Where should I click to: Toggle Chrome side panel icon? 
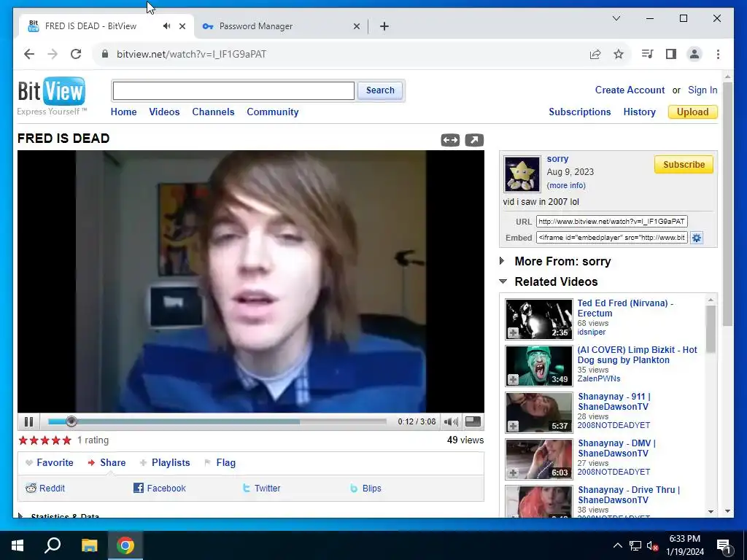[671, 54]
